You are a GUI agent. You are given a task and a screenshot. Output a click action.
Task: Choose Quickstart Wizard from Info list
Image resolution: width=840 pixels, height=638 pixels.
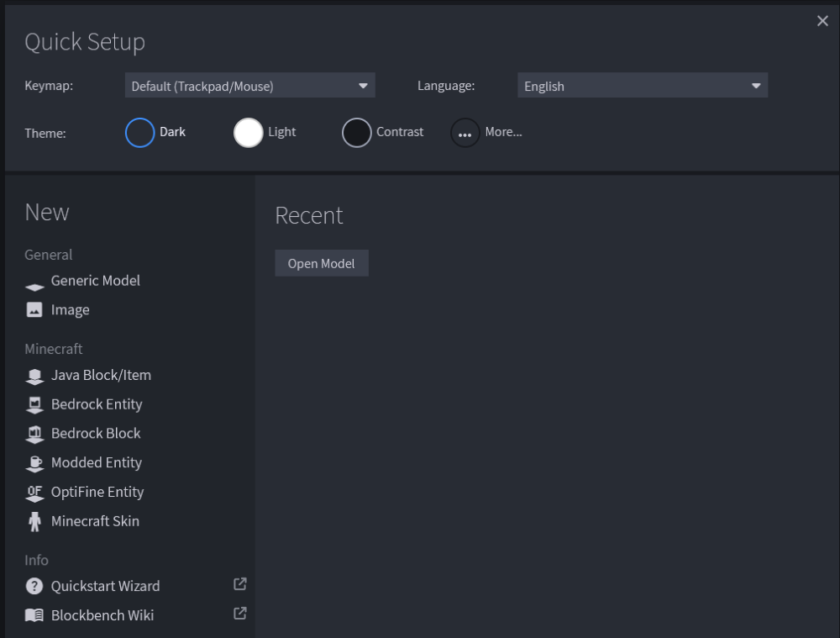tap(105, 586)
